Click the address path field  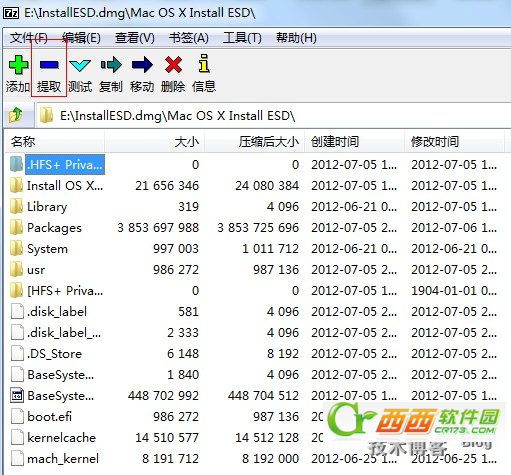273,116
